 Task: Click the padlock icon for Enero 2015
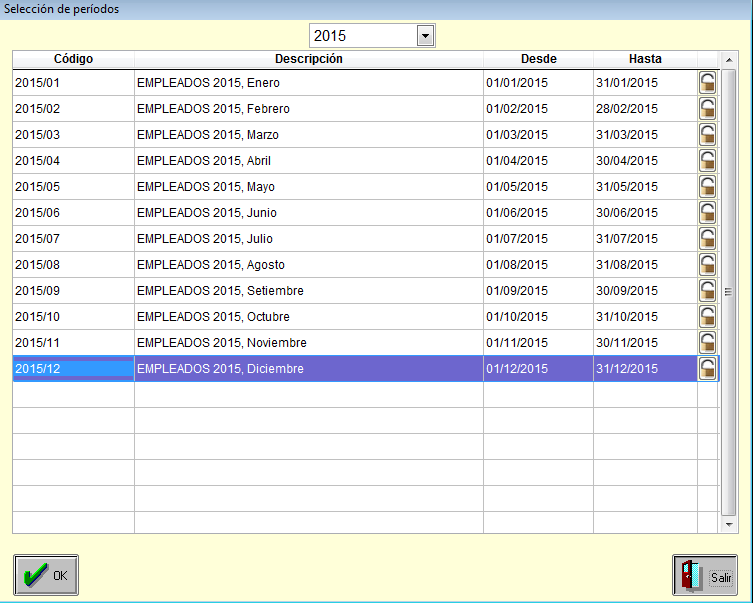[707, 83]
